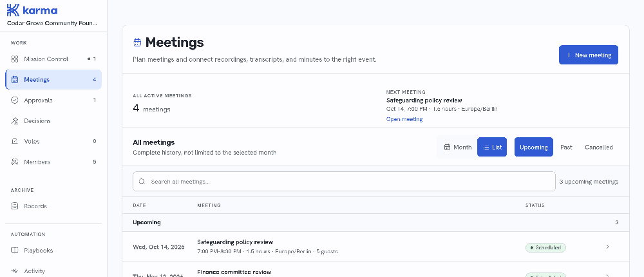The width and height of the screenshot is (644, 277).
Task: Click the Upcoming group header row
Action: 375,222
